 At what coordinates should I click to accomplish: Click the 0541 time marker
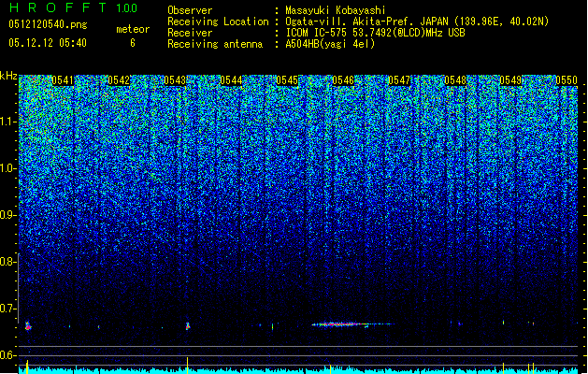[63, 80]
